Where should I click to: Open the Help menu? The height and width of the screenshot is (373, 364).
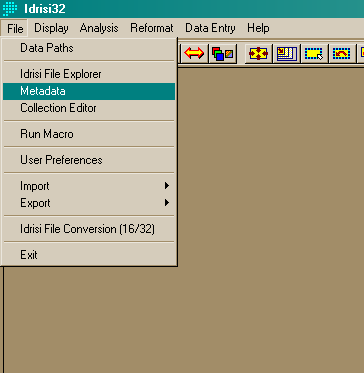click(258, 28)
